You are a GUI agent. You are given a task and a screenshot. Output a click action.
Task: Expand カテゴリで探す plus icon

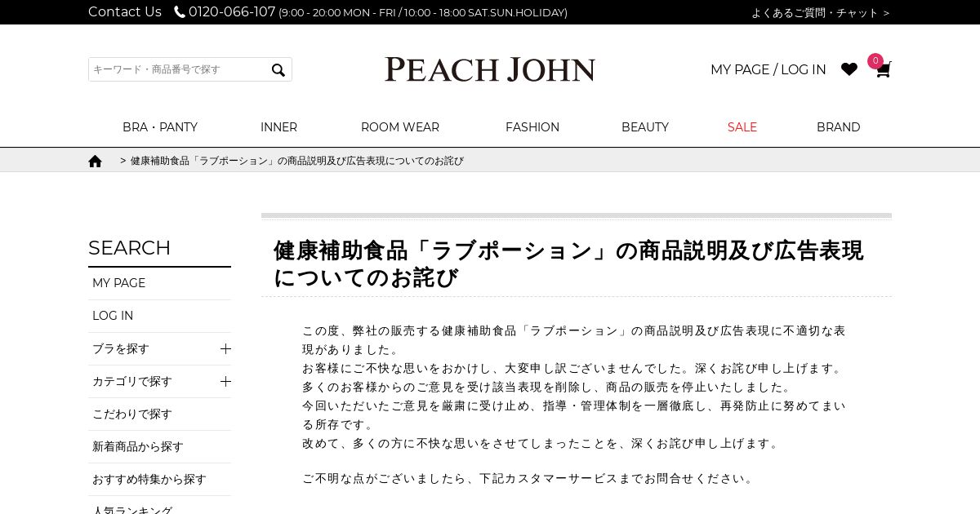[225, 381]
